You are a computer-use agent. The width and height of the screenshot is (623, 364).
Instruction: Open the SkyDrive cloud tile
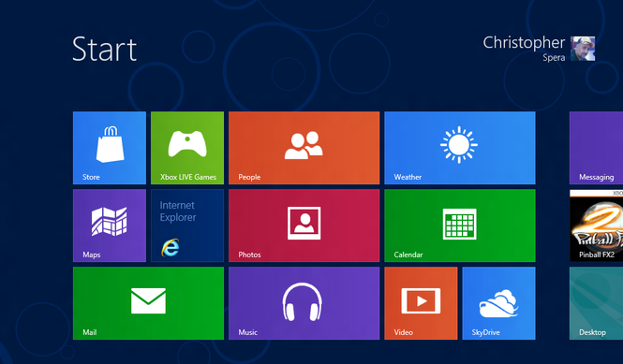coord(498,303)
